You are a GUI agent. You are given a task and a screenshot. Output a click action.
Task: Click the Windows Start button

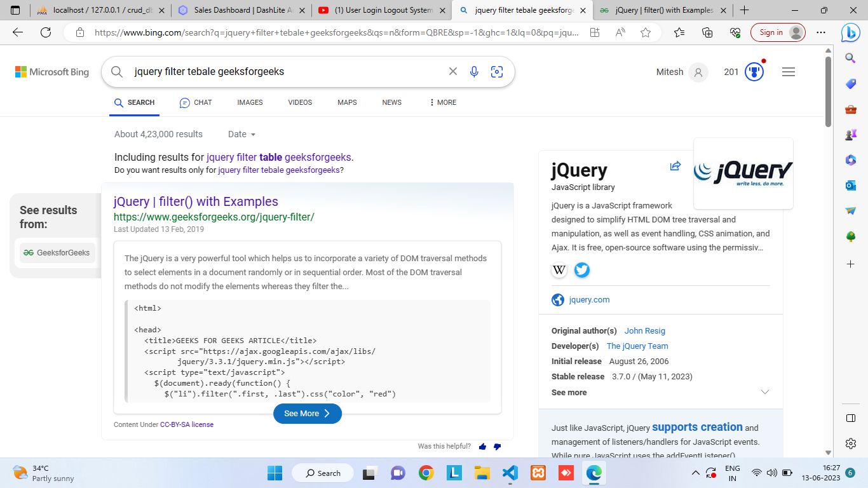[275, 473]
